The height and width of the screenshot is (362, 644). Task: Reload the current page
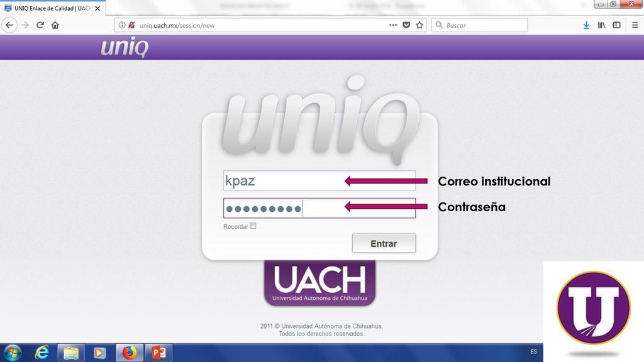pyautogui.click(x=40, y=25)
